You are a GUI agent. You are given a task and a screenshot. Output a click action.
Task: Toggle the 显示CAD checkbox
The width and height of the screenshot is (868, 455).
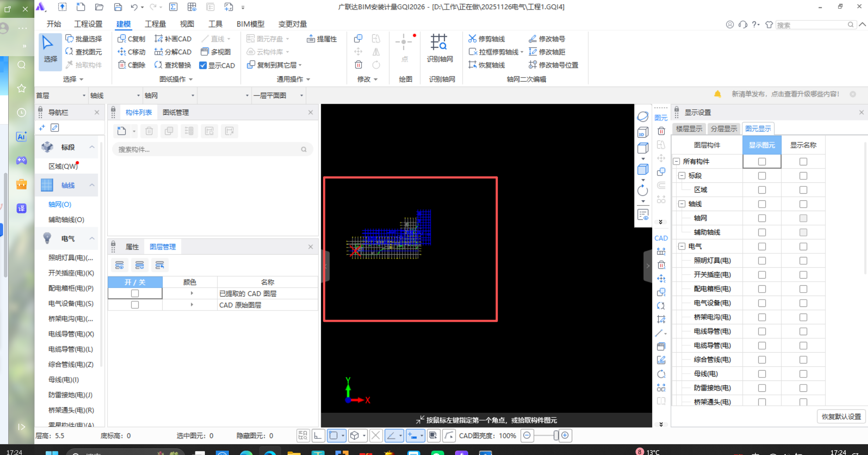click(203, 65)
